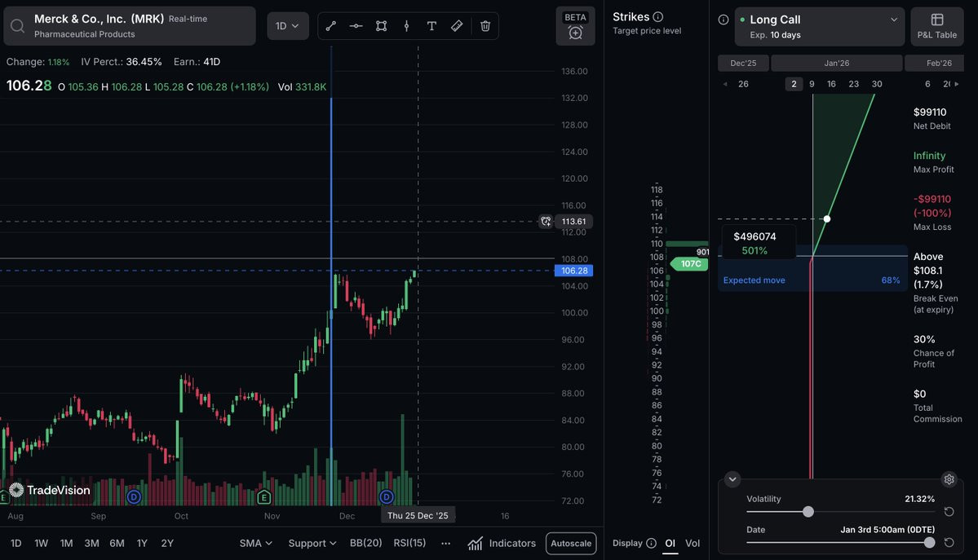
Task: Click the Date slider handle
Action: 929,543
